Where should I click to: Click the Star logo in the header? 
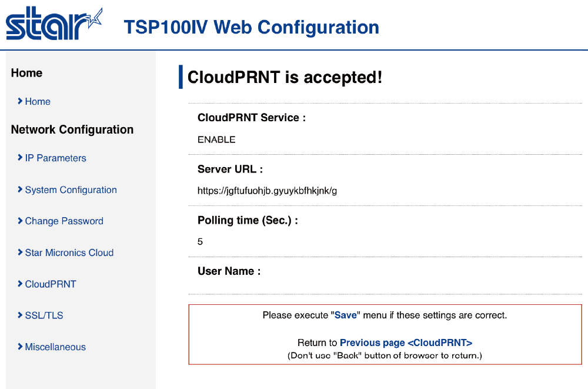[54, 25]
